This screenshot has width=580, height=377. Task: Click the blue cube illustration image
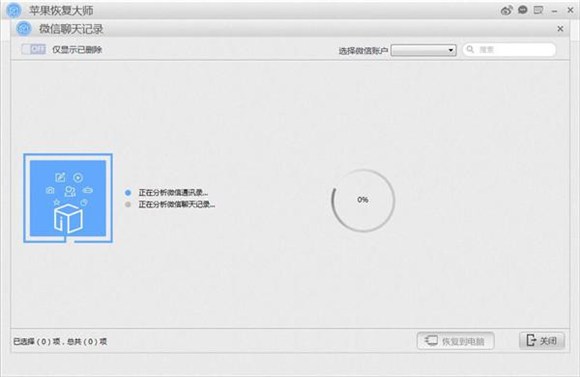[68, 198]
